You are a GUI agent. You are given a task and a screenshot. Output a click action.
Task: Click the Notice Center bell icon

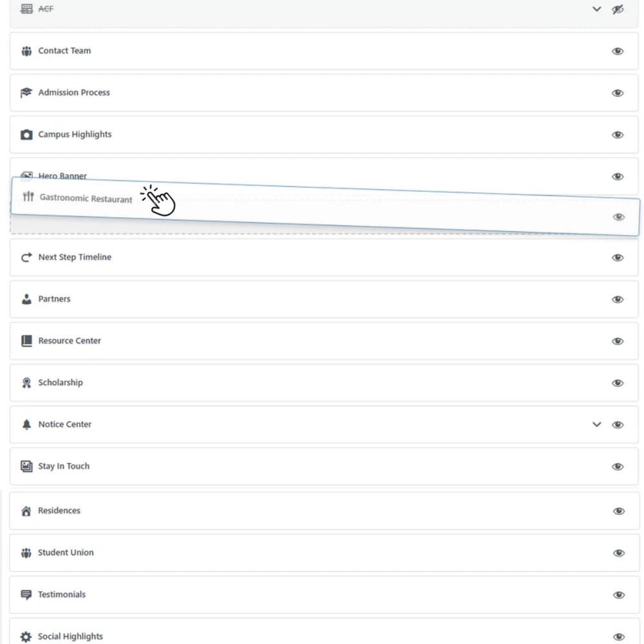26,424
